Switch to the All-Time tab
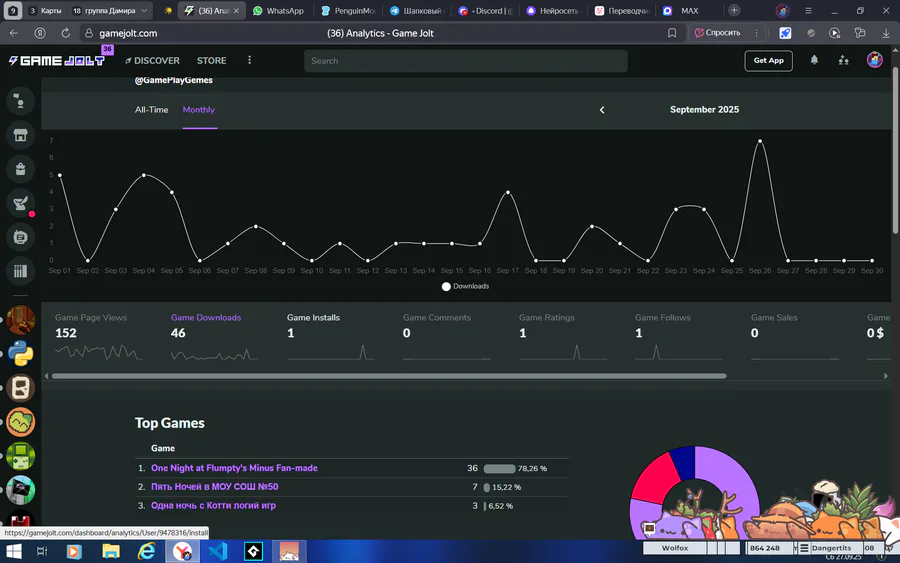 tap(152, 110)
